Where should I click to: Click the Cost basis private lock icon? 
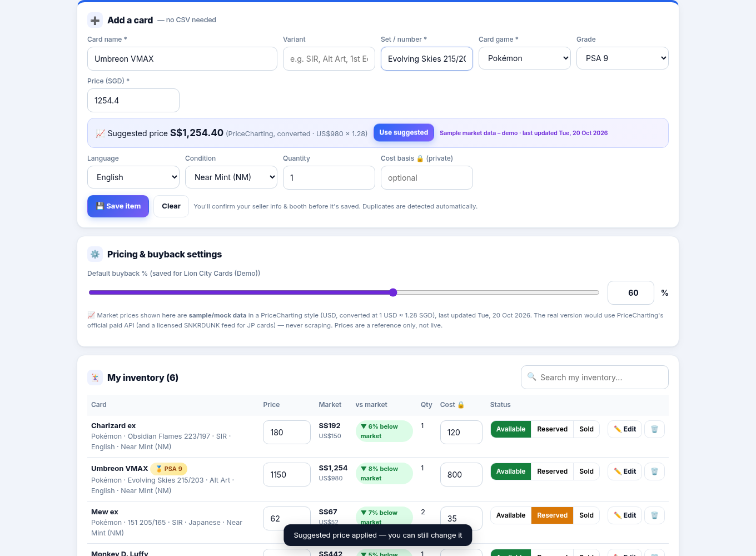420,158
